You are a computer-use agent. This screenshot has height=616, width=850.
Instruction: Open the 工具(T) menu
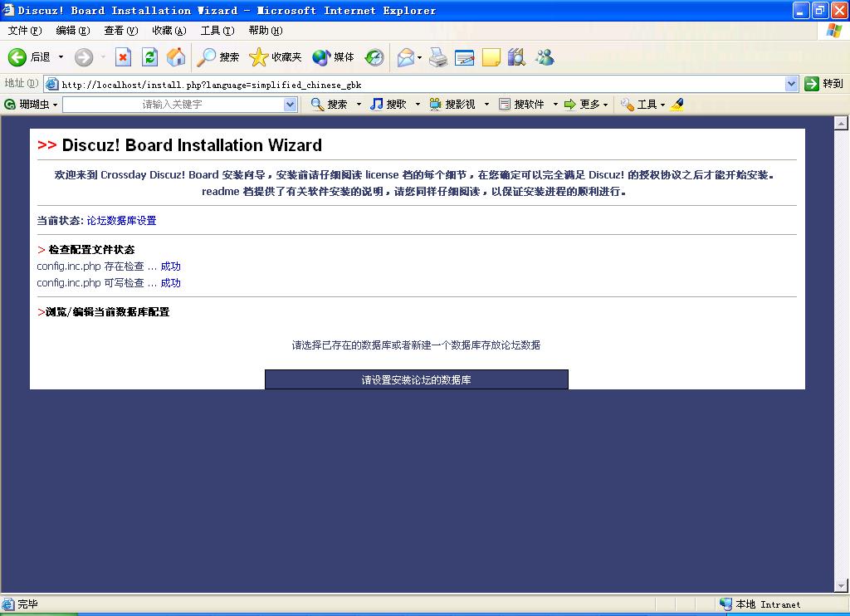click(217, 31)
